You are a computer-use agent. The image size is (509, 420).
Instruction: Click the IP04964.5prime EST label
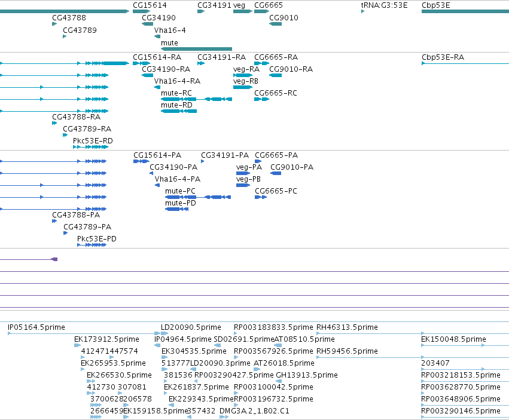tap(183, 339)
